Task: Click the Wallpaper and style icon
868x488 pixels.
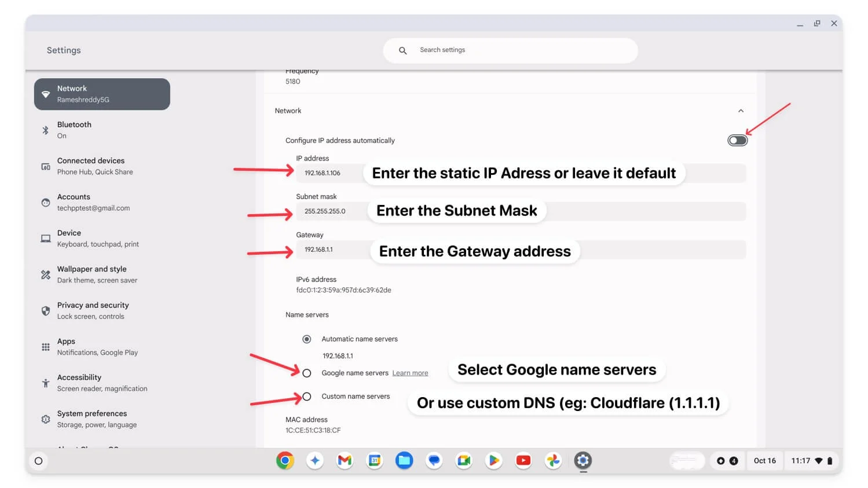Action: (46, 275)
